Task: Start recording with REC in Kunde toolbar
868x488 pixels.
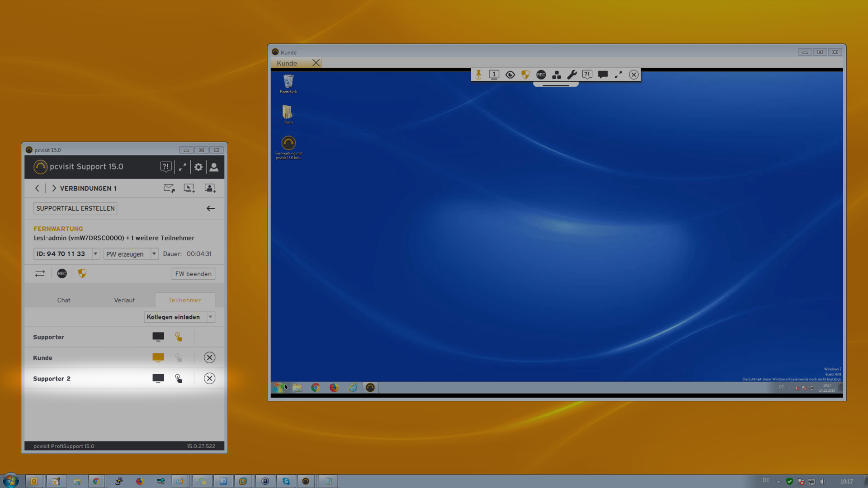Action: (x=541, y=75)
